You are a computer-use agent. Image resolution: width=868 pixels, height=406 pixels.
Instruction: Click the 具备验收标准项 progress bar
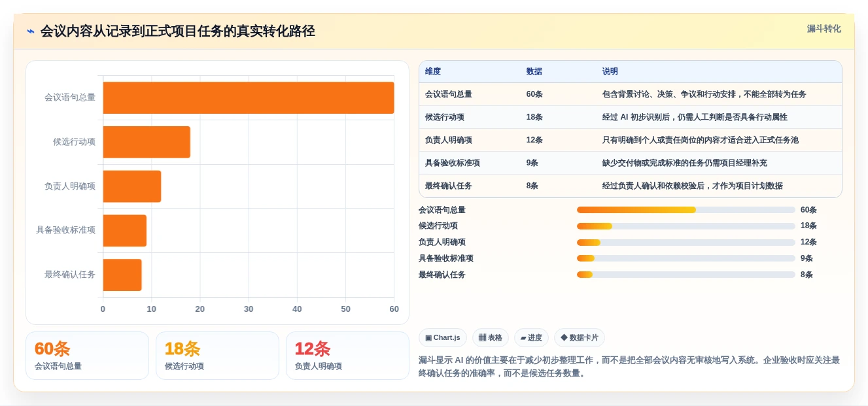pyautogui.click(x=686, y=258)
